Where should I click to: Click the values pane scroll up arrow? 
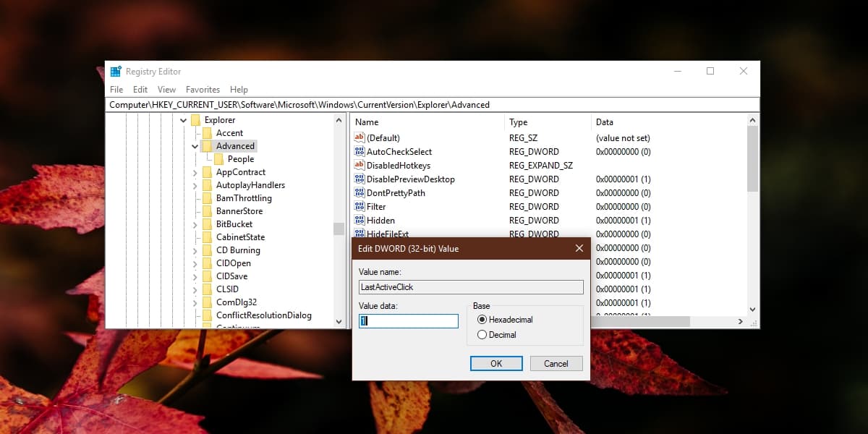[x=753, y=120]
